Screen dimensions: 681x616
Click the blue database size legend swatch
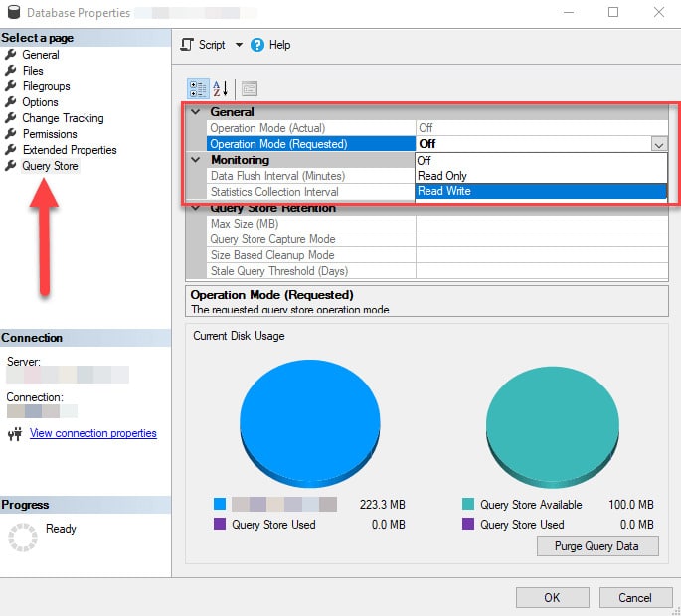220,504
